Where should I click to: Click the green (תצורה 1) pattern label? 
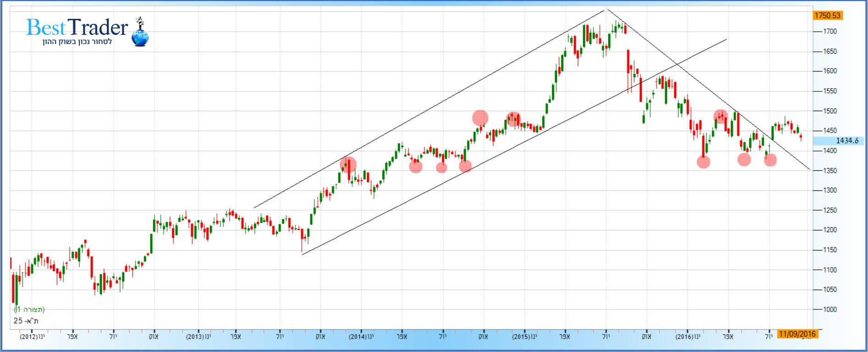point(29,310)
